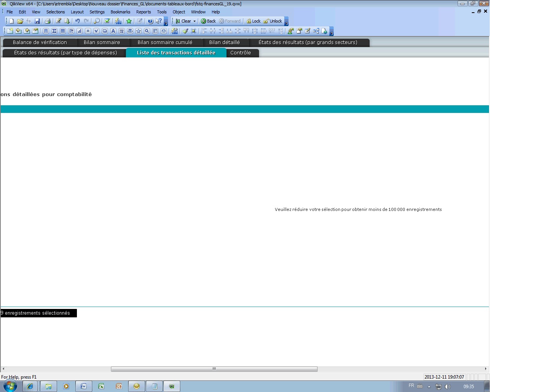This screenshot has height=392, width=551.
Task: Open the Reports menu
Action: pos(143,12)
